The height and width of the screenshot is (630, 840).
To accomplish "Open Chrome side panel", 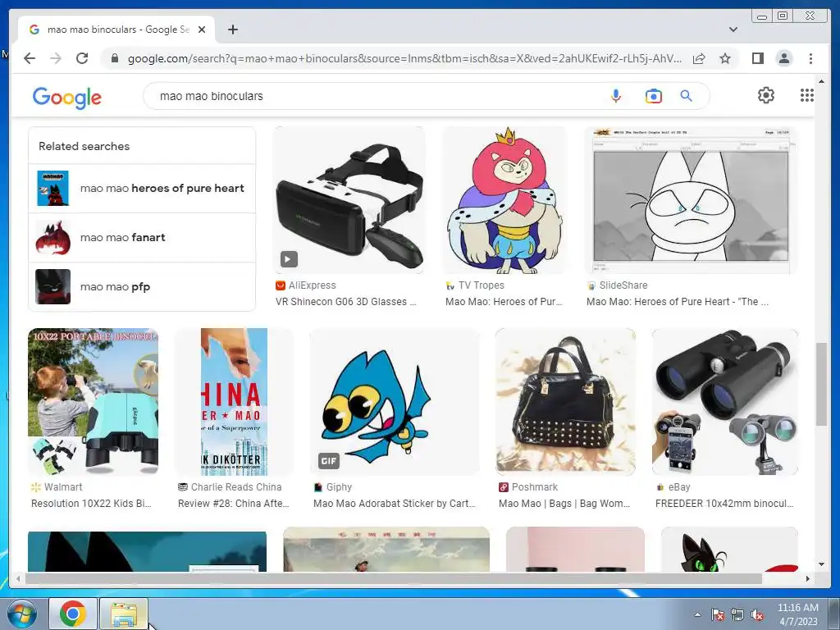I will [x=757, y=58].
